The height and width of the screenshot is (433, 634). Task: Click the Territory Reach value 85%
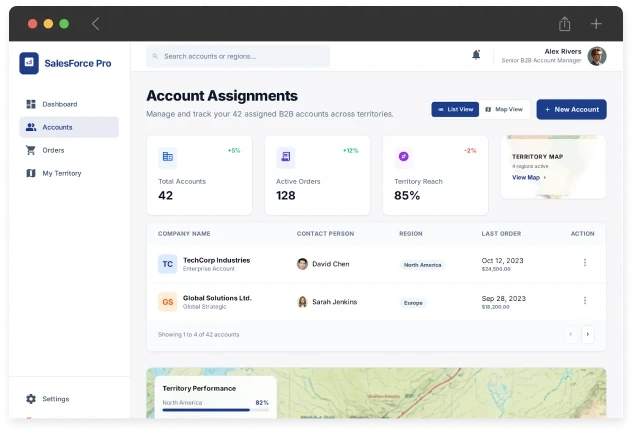[x=407, y=196]
